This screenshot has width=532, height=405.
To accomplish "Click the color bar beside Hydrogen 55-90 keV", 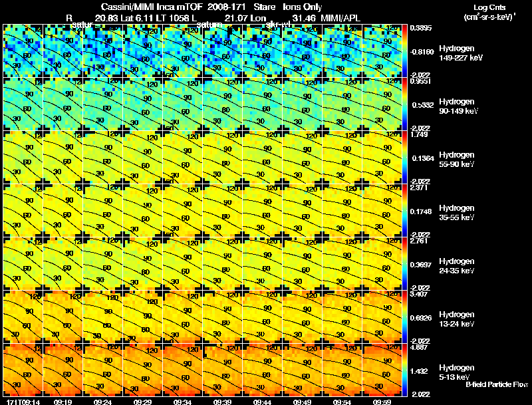I will 404,158.
